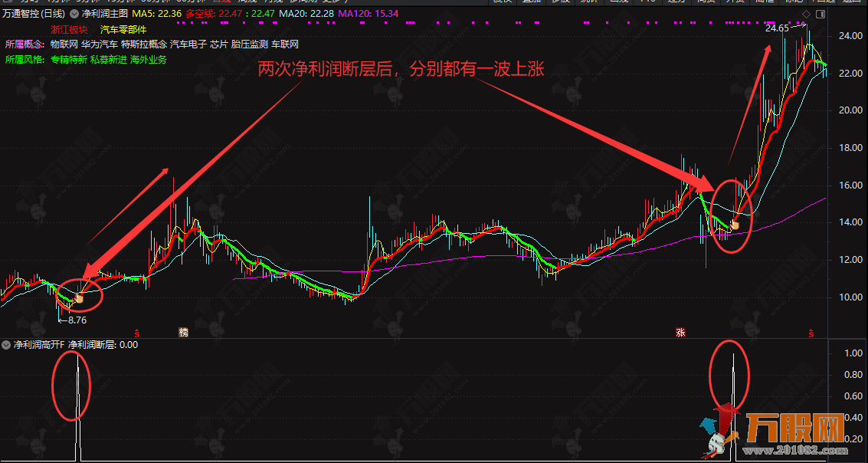Image resolution: width=868 pixels, height=463 pixels.
Task: Open the 车联网 concept tag
Action: point(285,44)
